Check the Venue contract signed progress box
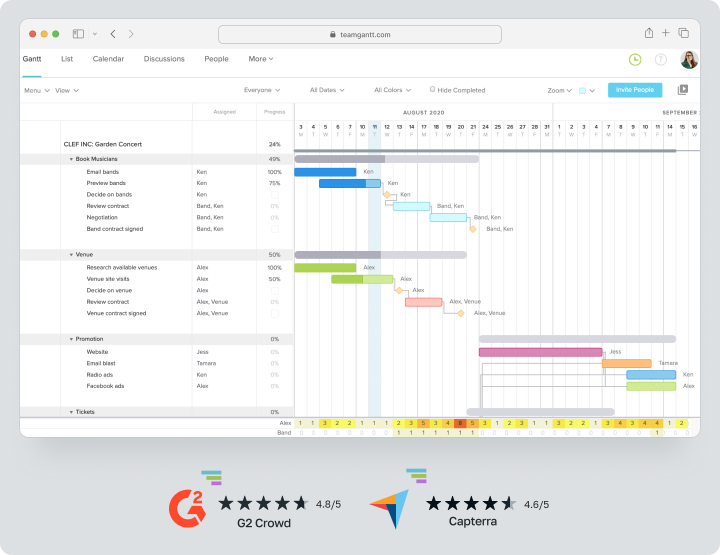This screenshot has width=720, height=555. click(275, 314)
